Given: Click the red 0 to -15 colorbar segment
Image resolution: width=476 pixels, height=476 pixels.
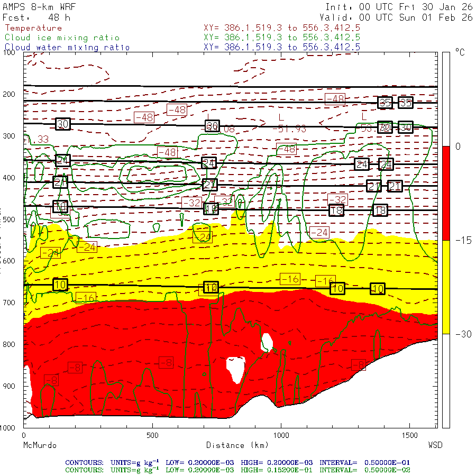Looking at the screenshot, I should point(446,193).
